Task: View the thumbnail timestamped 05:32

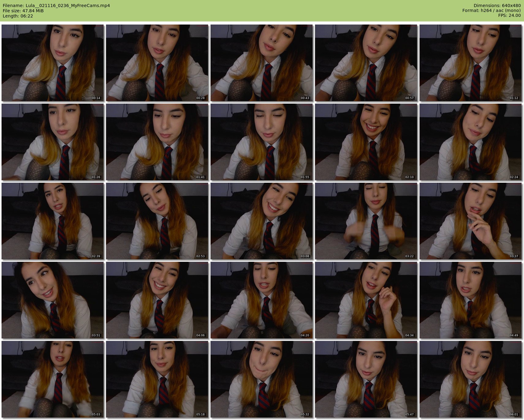Action: 261,379
